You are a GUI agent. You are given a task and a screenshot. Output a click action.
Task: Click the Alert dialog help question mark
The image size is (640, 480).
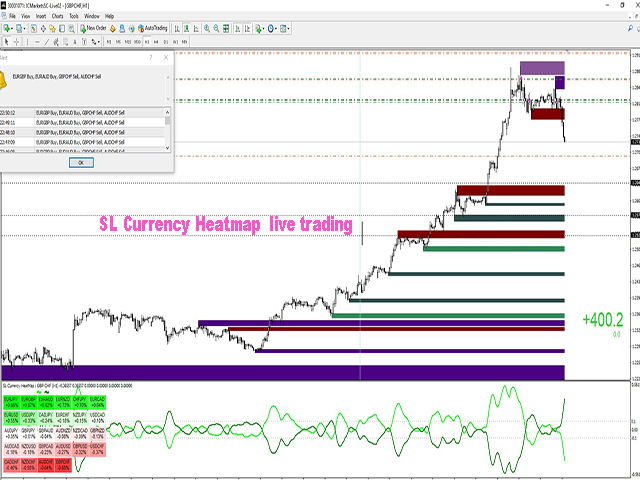pyautogui.click(x=151, y=58)
